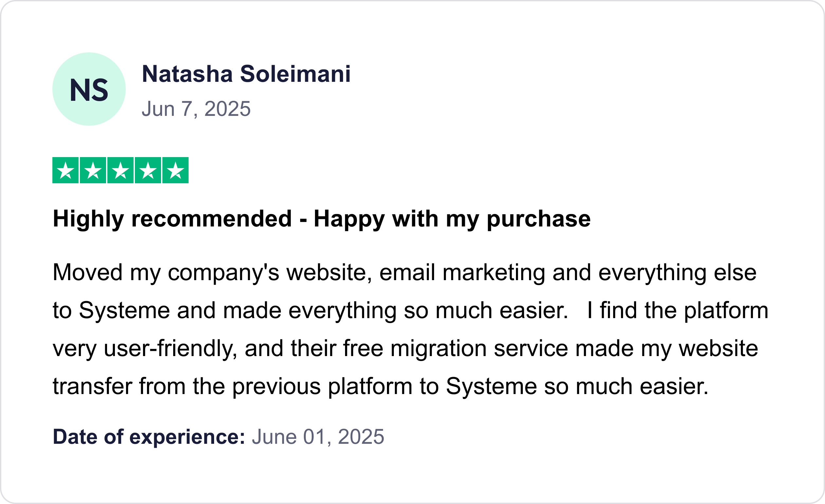Click the NS avatar circle
The width and height of the screenshot is (825, 504).
click(89, 89)
